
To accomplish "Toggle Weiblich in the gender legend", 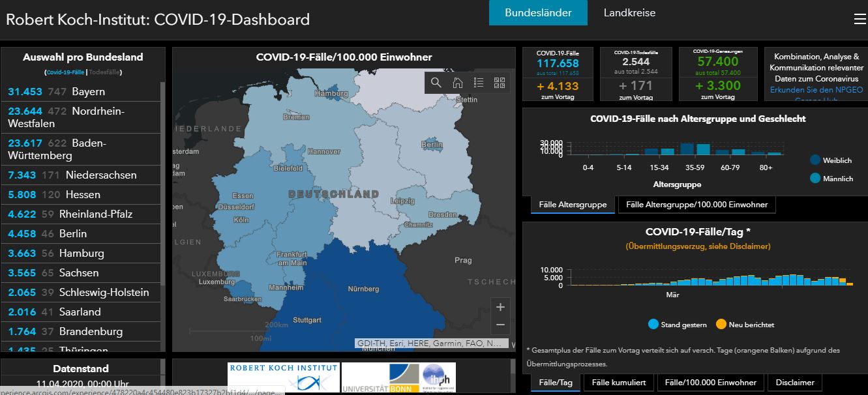I will pos(833,160).
